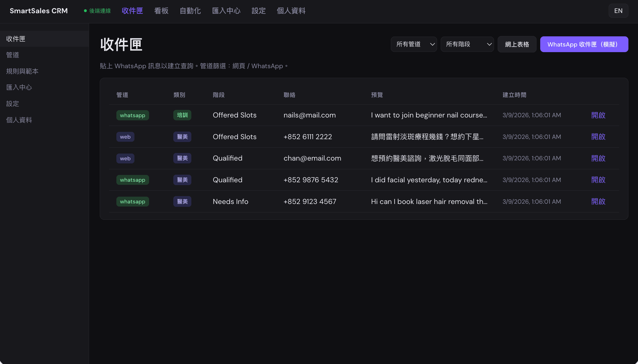Screen dimensions: 638x364
Task: Click the 培訓 category badge
Action: [182, 115]
